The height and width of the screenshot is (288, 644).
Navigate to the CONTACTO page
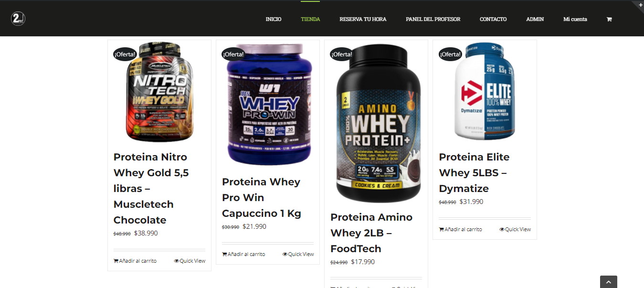[493, 19]
